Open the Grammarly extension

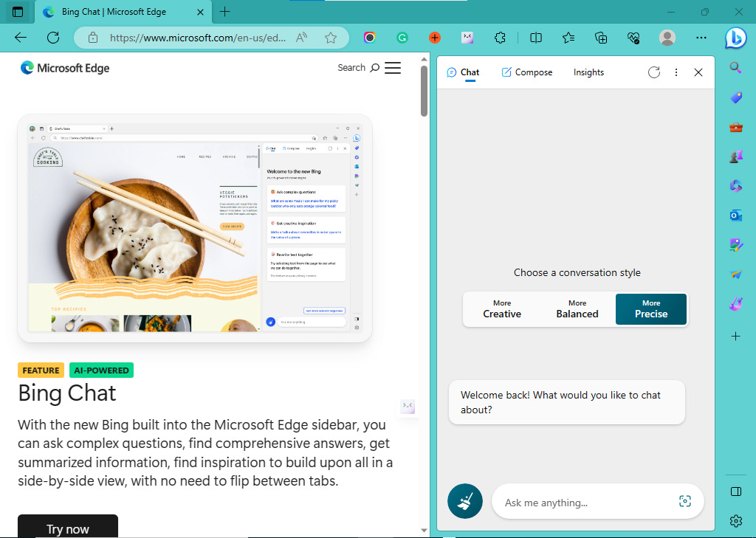click(402, 38)
